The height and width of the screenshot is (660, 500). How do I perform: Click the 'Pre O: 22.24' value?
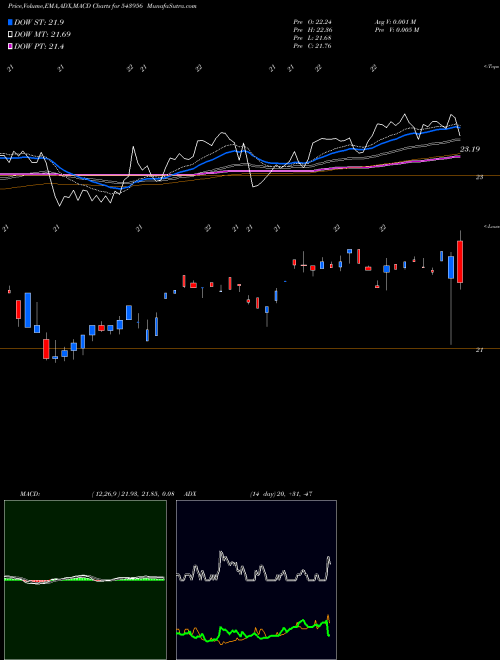(313, 22)
